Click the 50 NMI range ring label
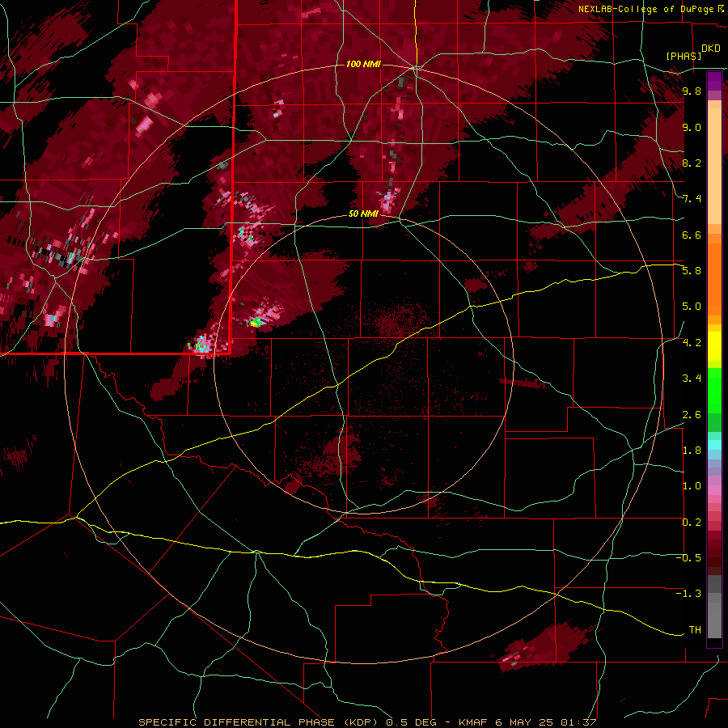The height and width of the screenshot is (728, 728). pos(363,214)
